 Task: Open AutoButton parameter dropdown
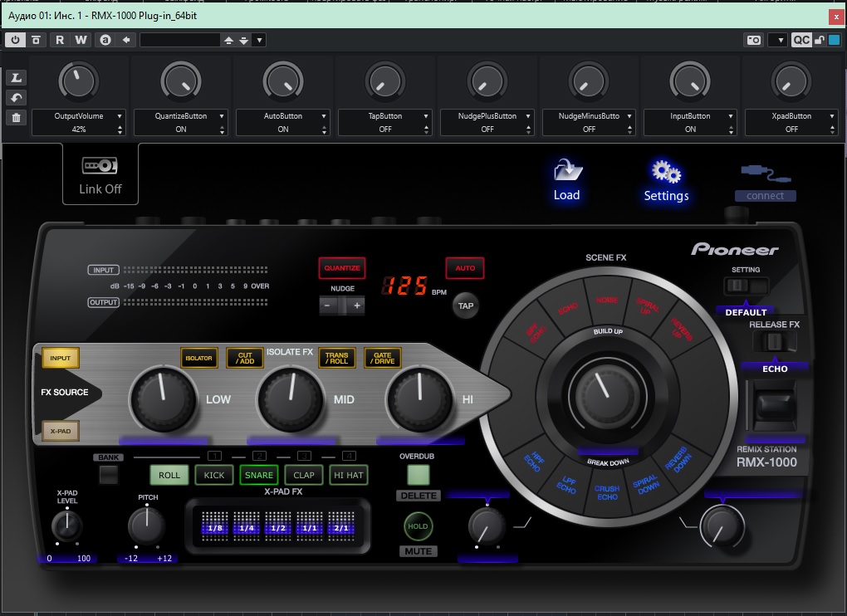324,116
